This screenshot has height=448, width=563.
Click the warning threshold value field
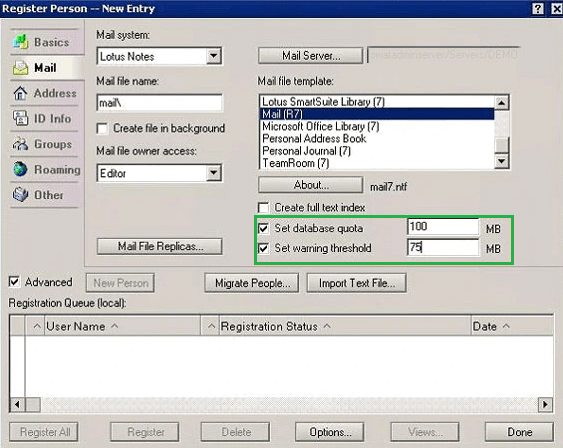(443, 247)
